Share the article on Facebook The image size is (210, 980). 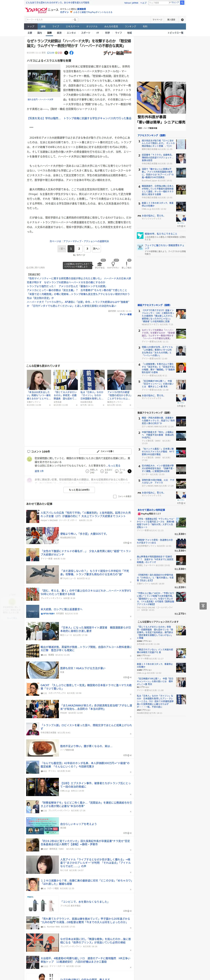(x=71, y=53)
